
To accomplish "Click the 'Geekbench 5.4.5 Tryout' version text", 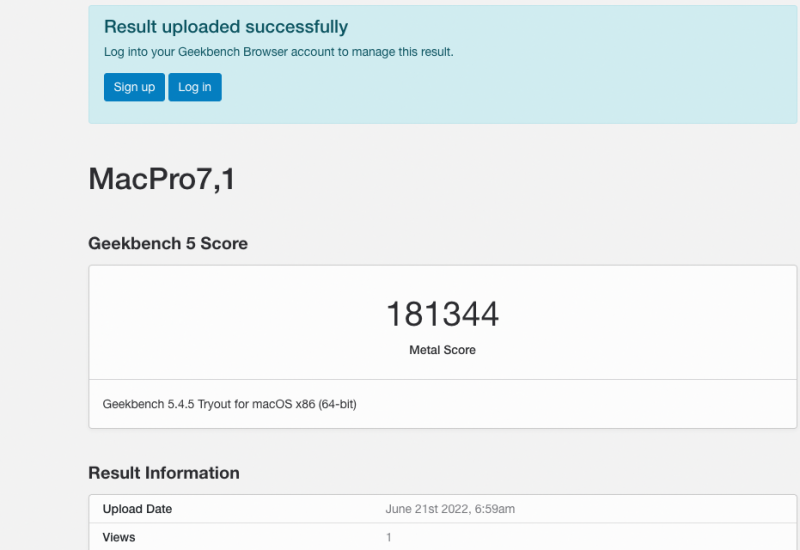I will click(169, 405).
